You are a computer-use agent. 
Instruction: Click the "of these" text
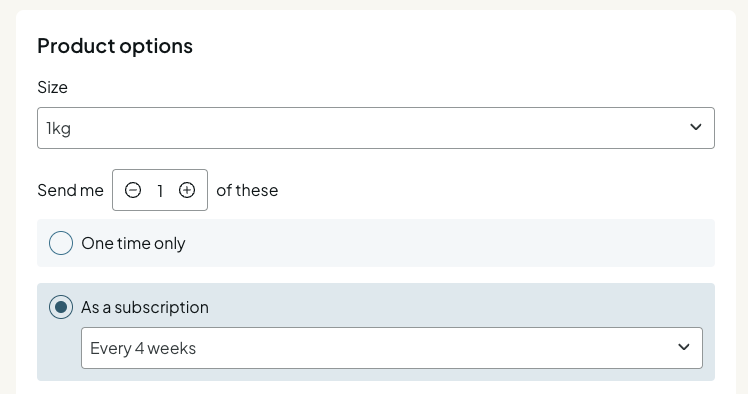[x=247, y=190]
